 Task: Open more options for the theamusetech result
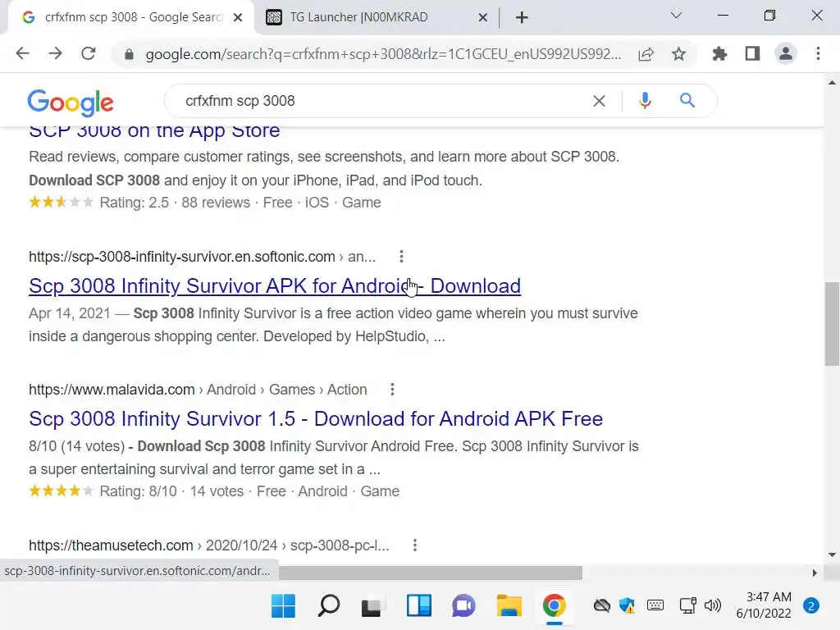pyautogui.click(x=414, y=546)
